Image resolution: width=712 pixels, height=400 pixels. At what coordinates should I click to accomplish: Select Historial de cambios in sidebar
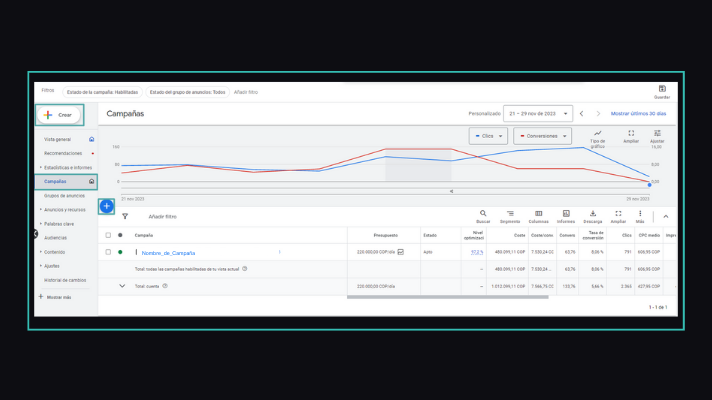[65, 280]
